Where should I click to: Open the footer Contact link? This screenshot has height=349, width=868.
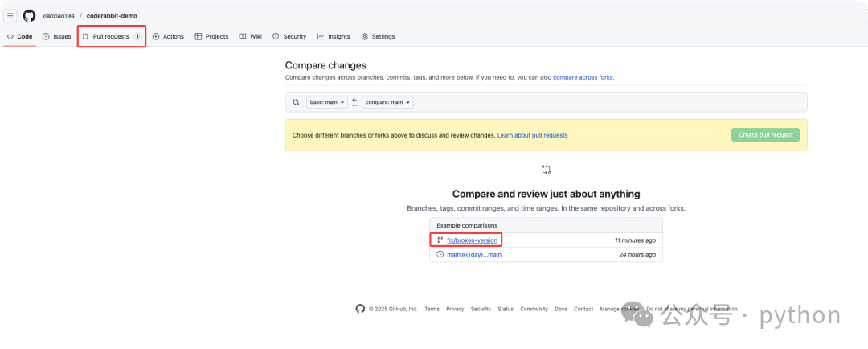click(583, 309)
